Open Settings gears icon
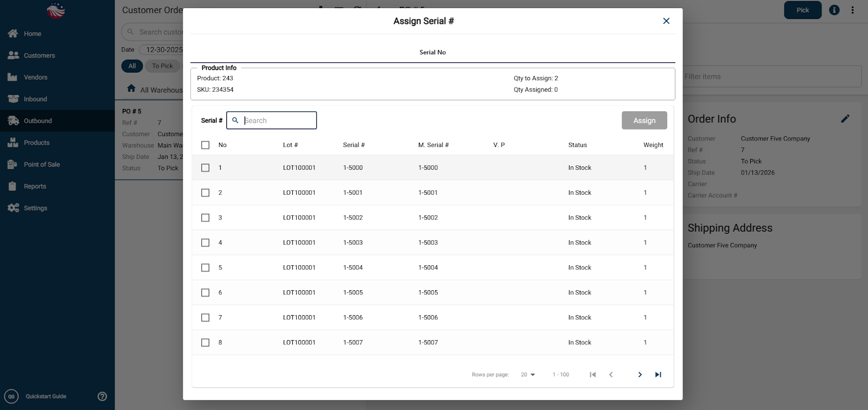 [13, 208]
